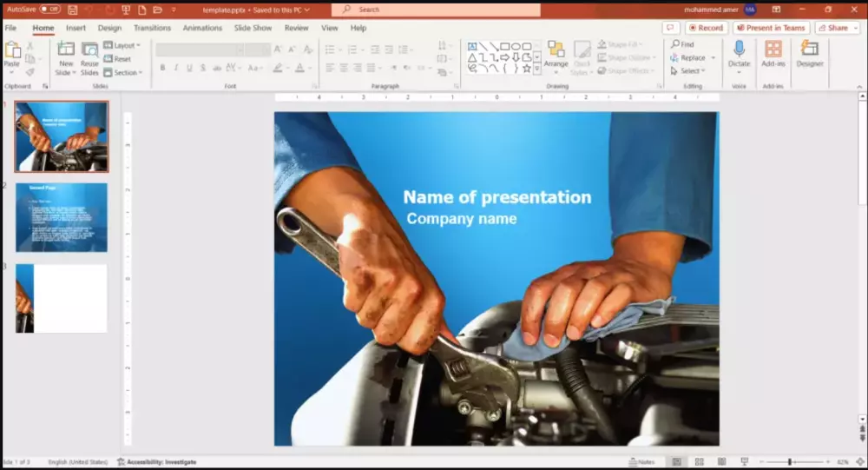Image resolution: width=868 pixels, height=470 pixels.
Task: Click the Dictate microphone icon
Action: 739,50
